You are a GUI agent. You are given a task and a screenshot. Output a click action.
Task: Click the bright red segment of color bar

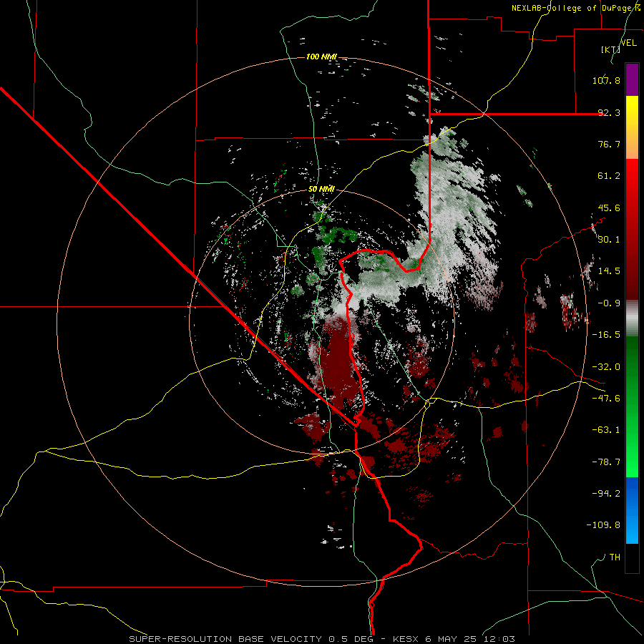point(632,182)
